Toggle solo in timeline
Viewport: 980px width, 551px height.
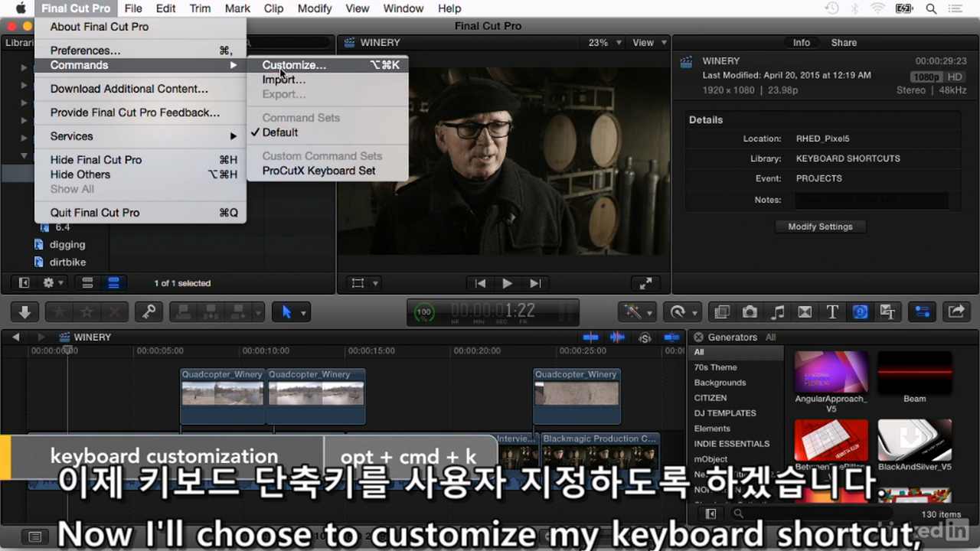tap(645, 337)
